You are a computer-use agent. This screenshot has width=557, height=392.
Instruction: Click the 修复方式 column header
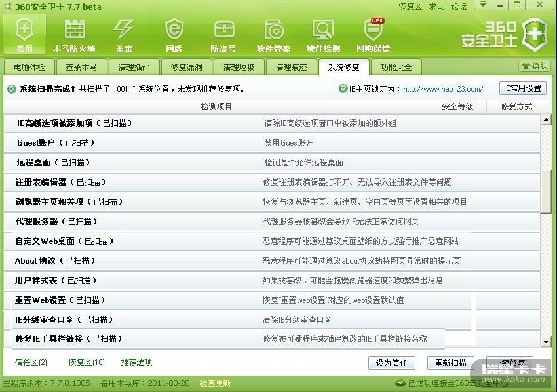(516, 107)
